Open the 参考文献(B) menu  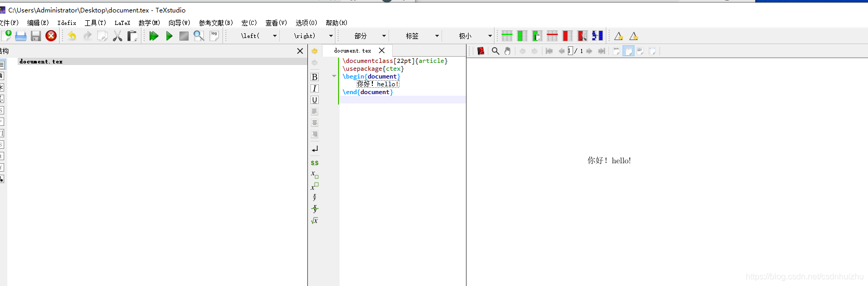pos(216,23)
